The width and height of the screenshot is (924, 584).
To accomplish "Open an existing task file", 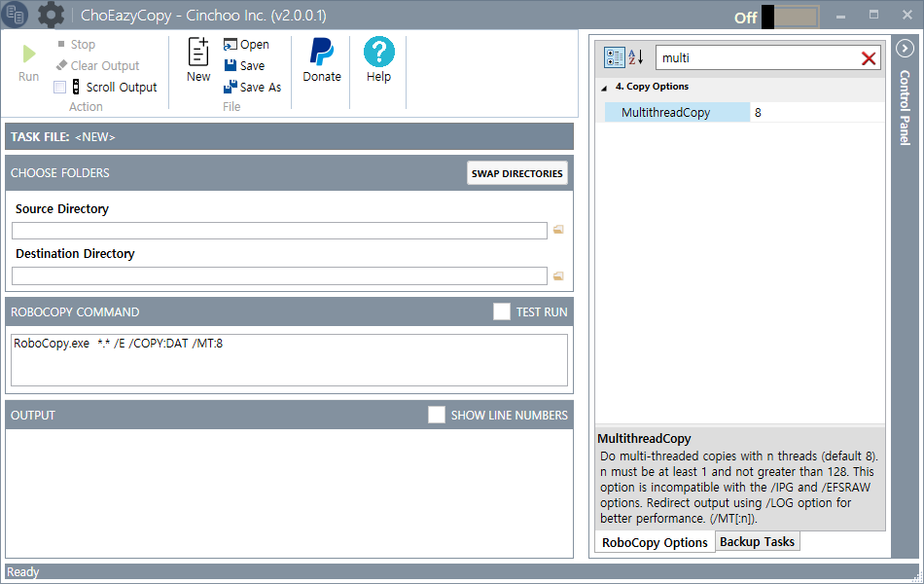I will 246,44.
